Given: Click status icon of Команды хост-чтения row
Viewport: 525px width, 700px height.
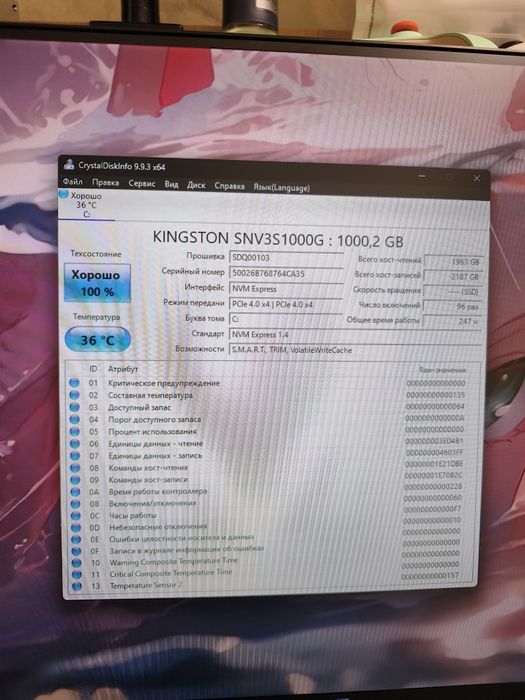Looking at the screenshot, I should tap(75, 467).
